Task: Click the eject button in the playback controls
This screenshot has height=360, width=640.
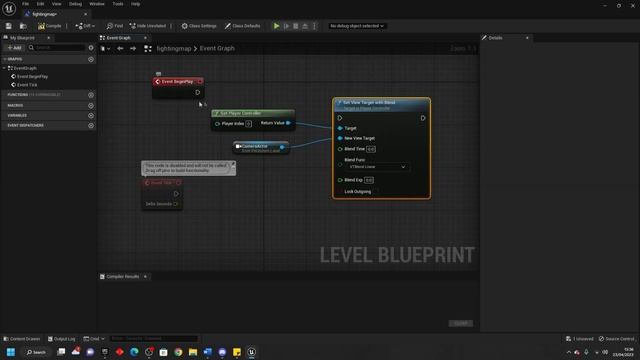Action: pos(305,26)
